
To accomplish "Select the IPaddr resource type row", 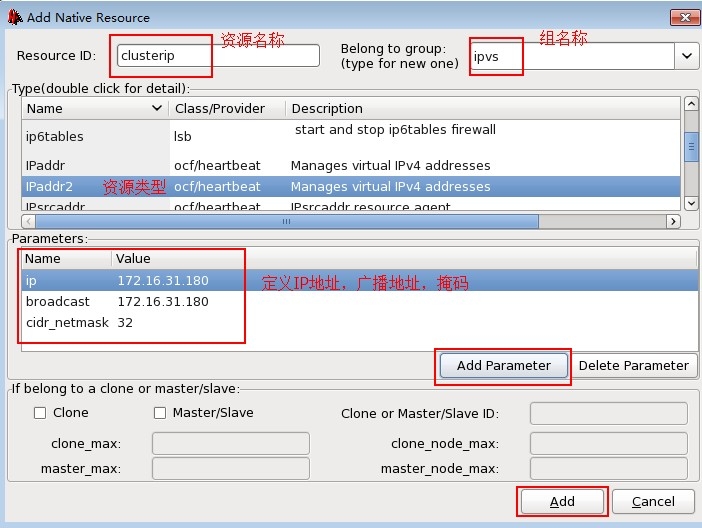I will (x=351, y=165).
